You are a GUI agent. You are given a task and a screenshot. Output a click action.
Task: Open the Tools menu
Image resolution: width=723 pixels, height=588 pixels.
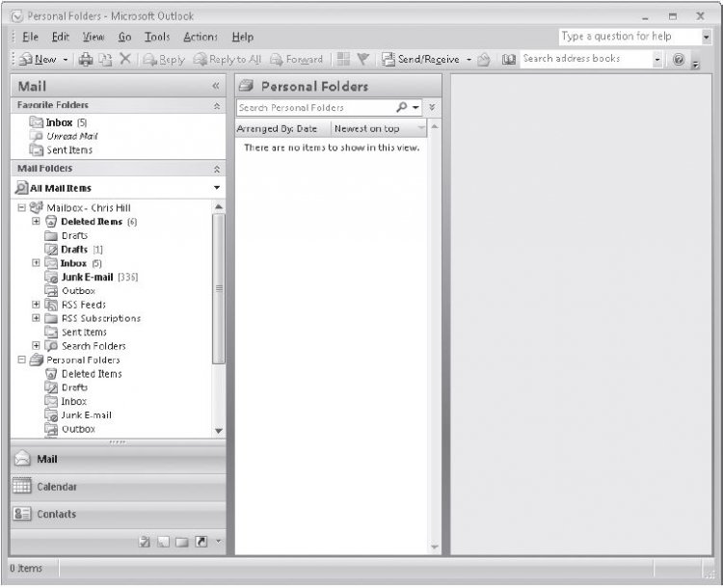pyautogui.click(x=157, y=37)
